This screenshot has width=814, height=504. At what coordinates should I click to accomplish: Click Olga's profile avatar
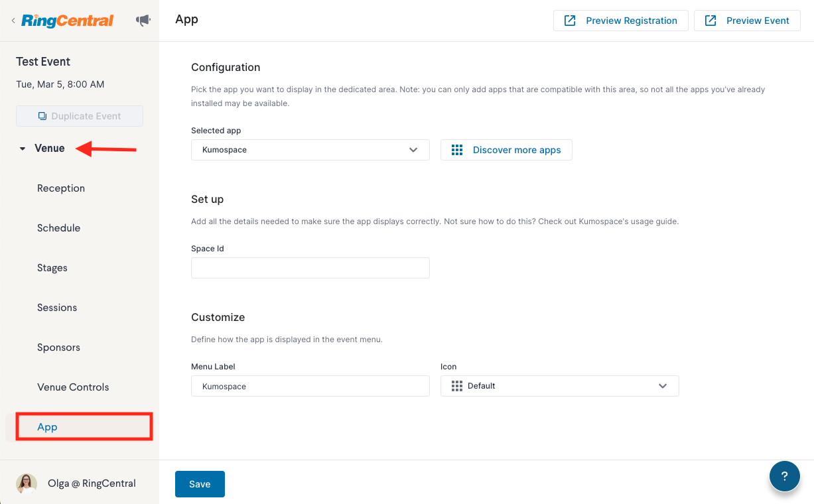[27, 483]
